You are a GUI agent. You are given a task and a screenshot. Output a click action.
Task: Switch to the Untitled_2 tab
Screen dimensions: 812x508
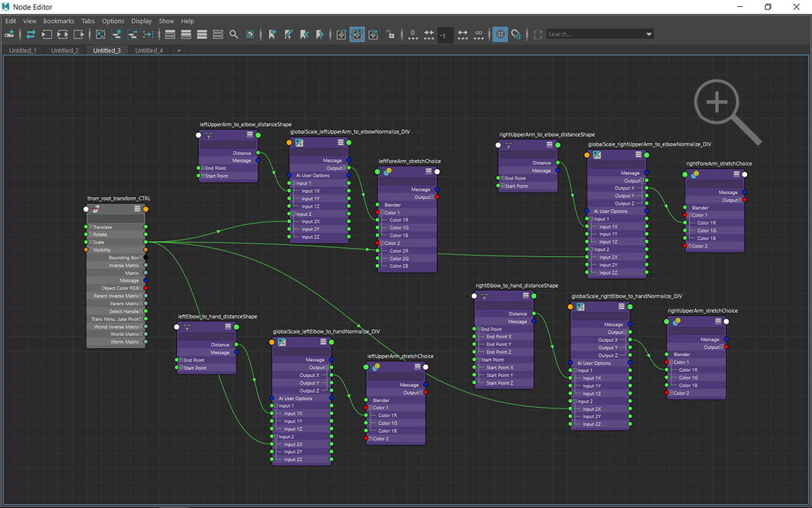click(64, 51)
